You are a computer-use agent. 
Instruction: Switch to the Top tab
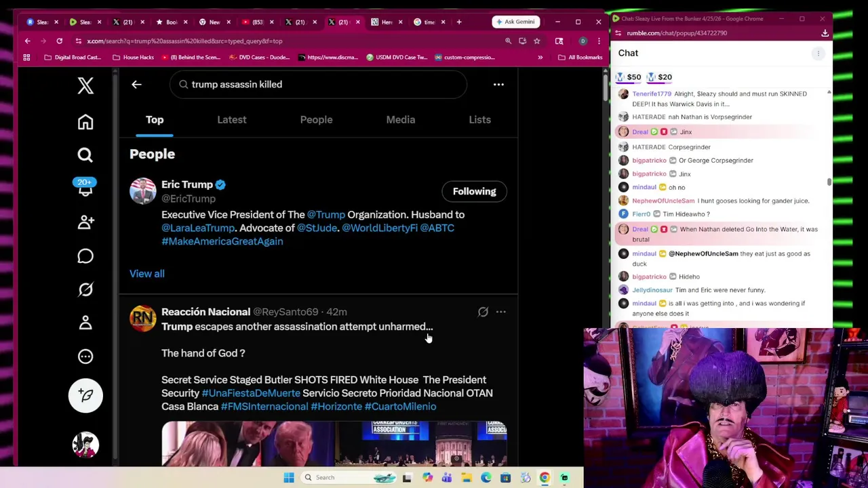click(x=155, y=120)
